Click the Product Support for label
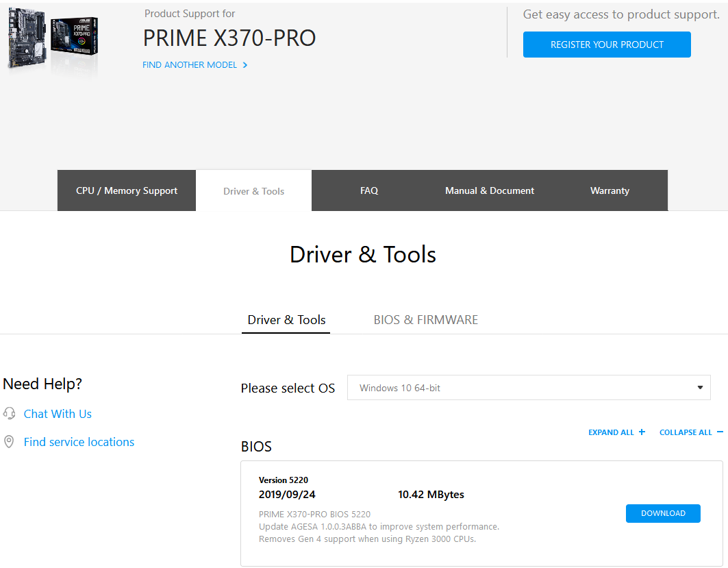The image size is (728, 568). [x=190, y=14]
